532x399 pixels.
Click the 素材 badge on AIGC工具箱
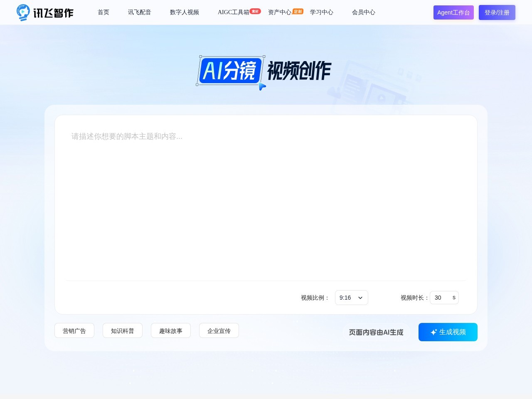click(x=255, y=11)
